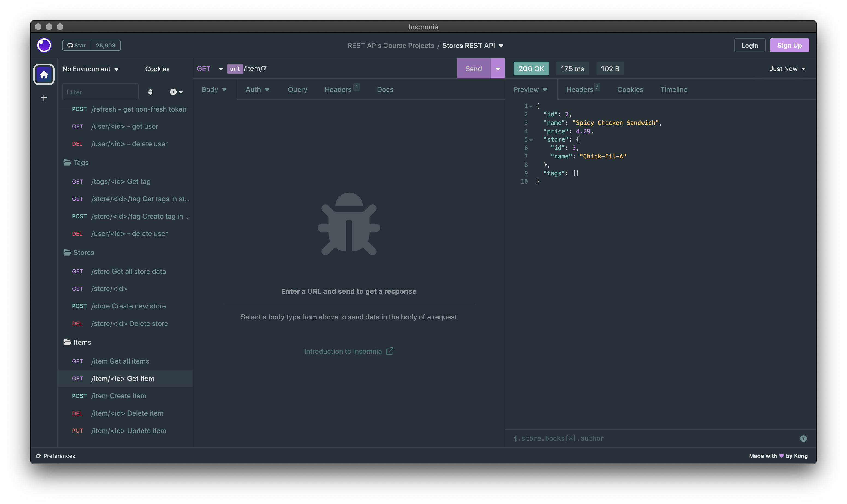Image resolution: width=847 pixels, height=504 pixels.
Task: Click the 102 B response size
Action: 610,69
